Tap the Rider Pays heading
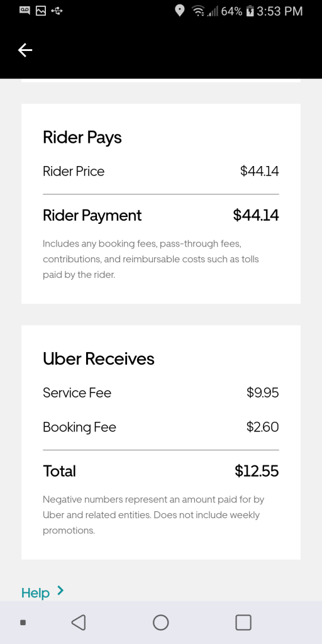 click(x=82, y=138)
